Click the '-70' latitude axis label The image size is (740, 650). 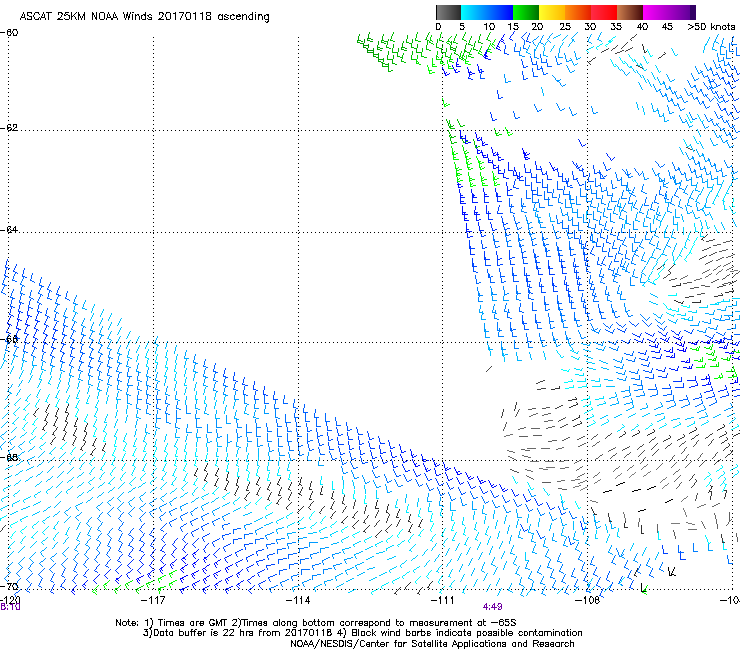pos(9,586)
